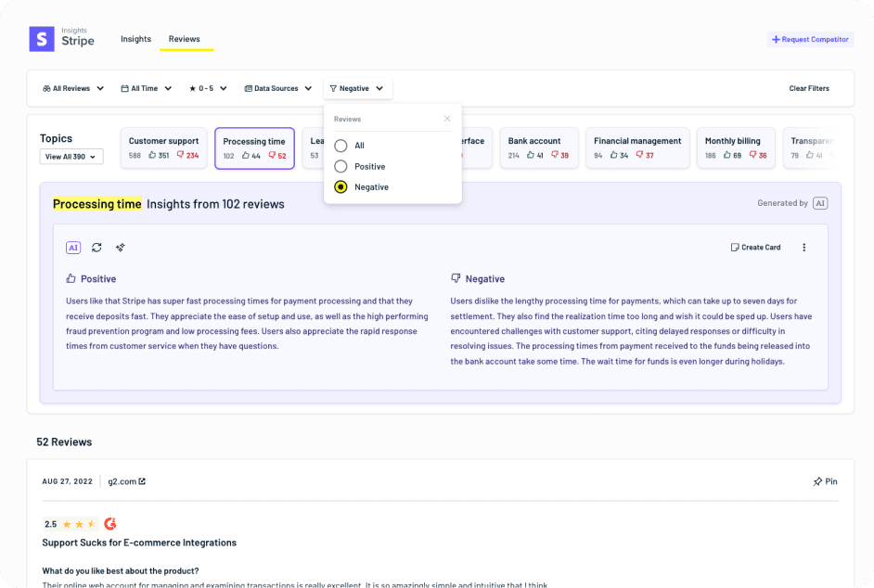Open the three-dot more options menu

pos(803,248)
